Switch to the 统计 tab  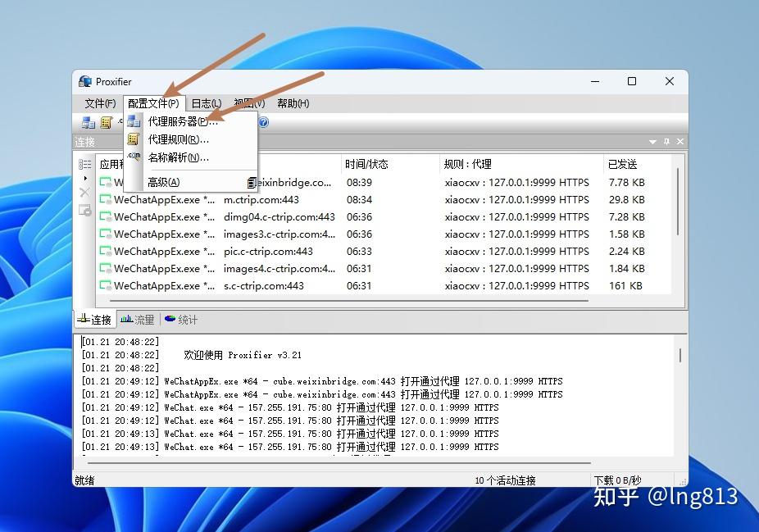tap(181, 320)
